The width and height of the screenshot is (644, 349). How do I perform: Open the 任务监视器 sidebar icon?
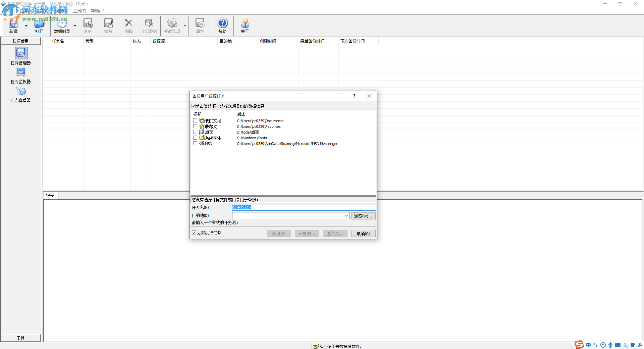tap(21, 72)
